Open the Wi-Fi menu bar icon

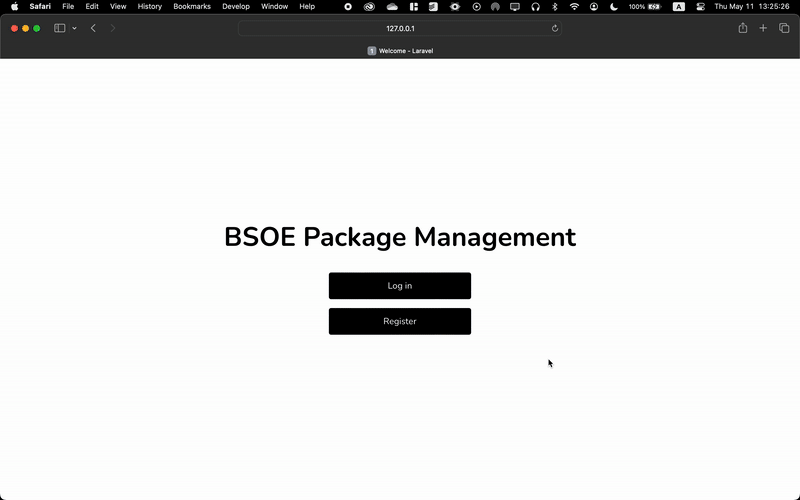coord(574,7)
